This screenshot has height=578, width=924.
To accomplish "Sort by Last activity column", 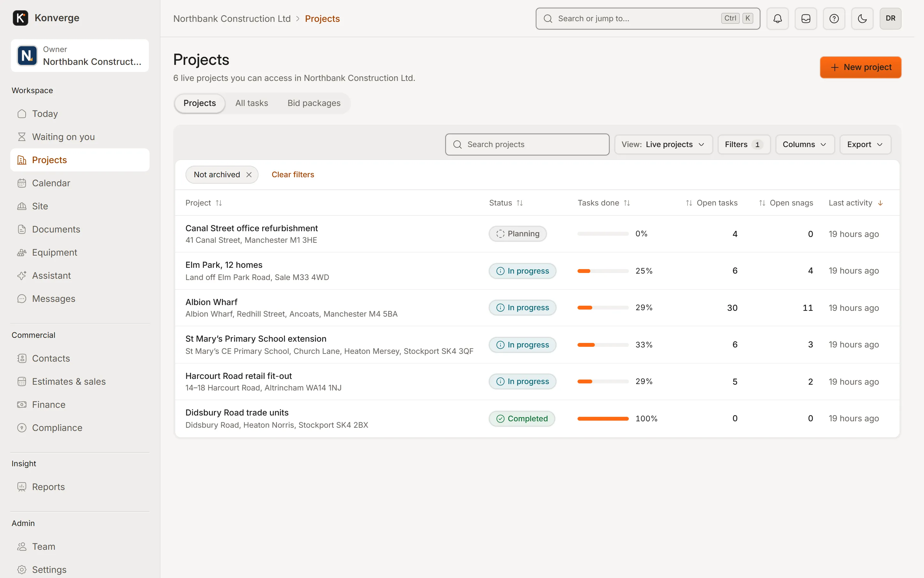I will (855, 203).
